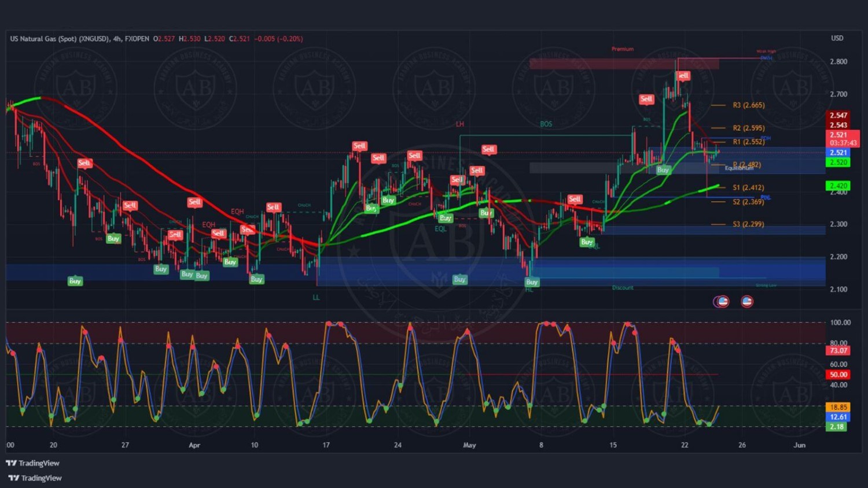Click the Equilibrium zone label

pos(739,168)
